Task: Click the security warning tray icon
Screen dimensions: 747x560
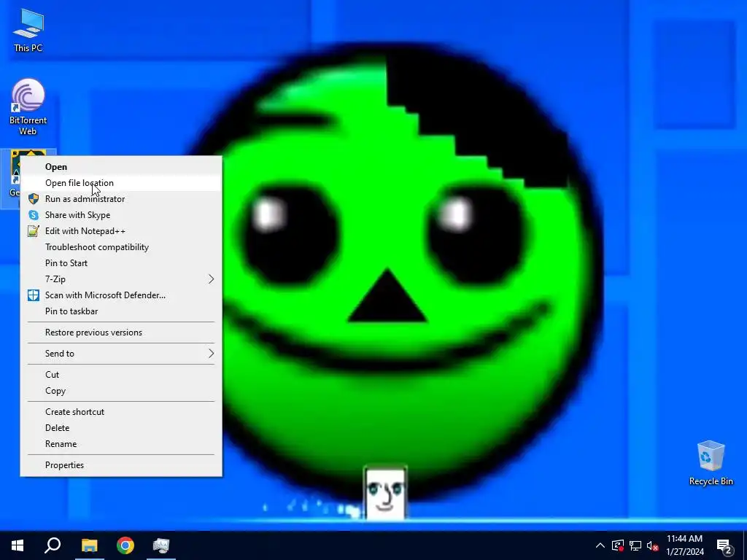Action: pyautogui.click(x=618, y=545)
